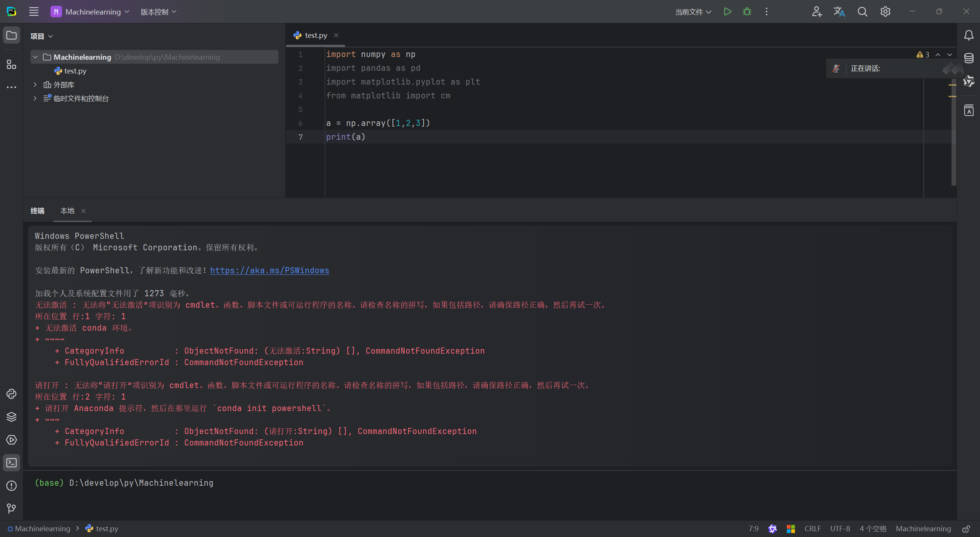Open the Database tool window on right sidebar
Viewport: 980px width, 537px height.
(969, 58)
